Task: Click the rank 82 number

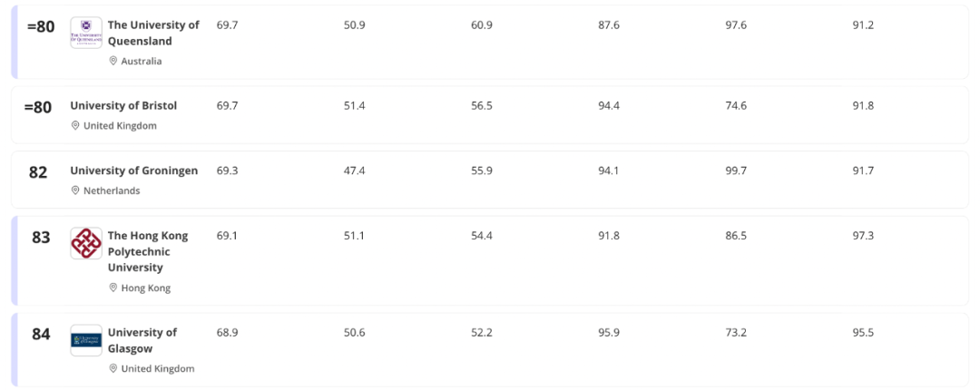Action: [38, 172]
